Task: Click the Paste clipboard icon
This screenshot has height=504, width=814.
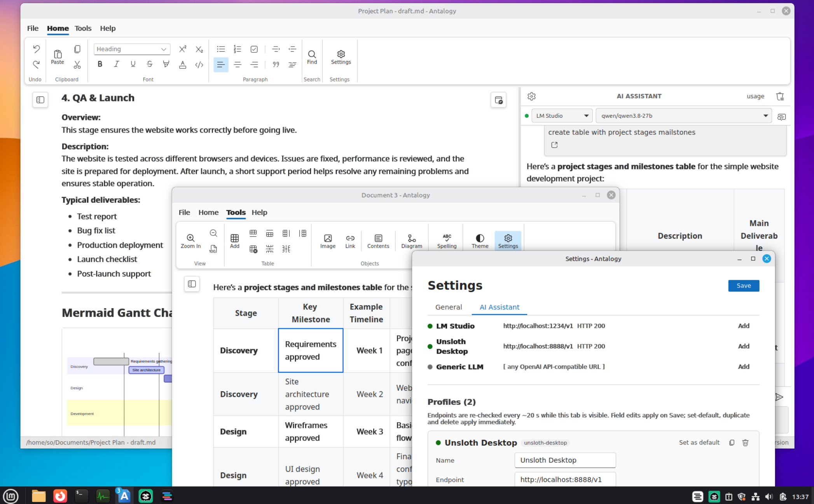Action: 58,57
